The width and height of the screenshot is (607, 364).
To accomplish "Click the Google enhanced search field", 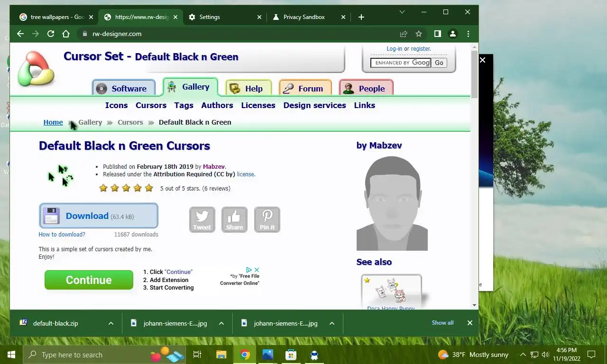I will tap(401, 63).
